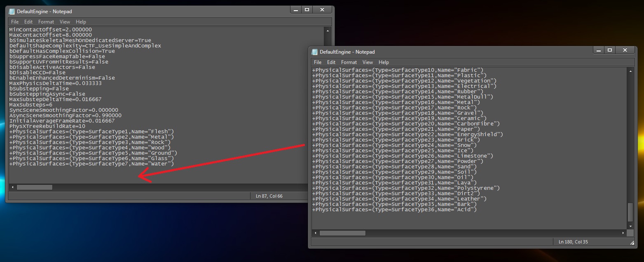This screenshot has height=262, width=644.
Task: Open the View menu in the right Notepad
Action: click(368, 62)
